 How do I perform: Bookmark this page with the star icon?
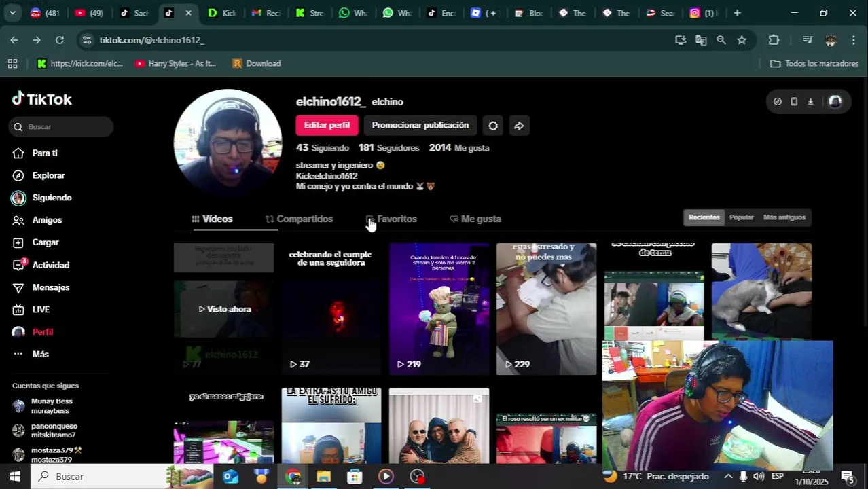pos(742,40)
